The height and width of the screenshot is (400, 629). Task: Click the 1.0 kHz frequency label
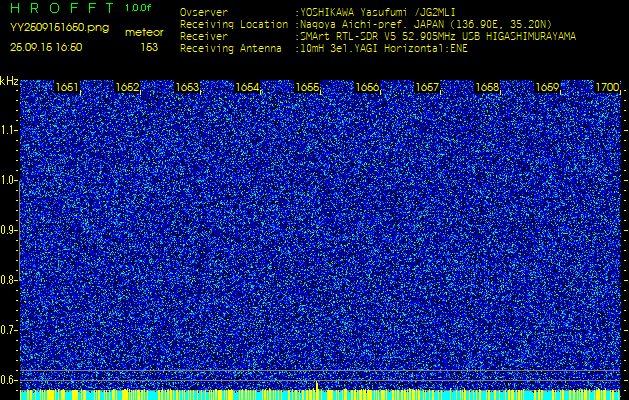pyautogui.click(x=8, y=181)
